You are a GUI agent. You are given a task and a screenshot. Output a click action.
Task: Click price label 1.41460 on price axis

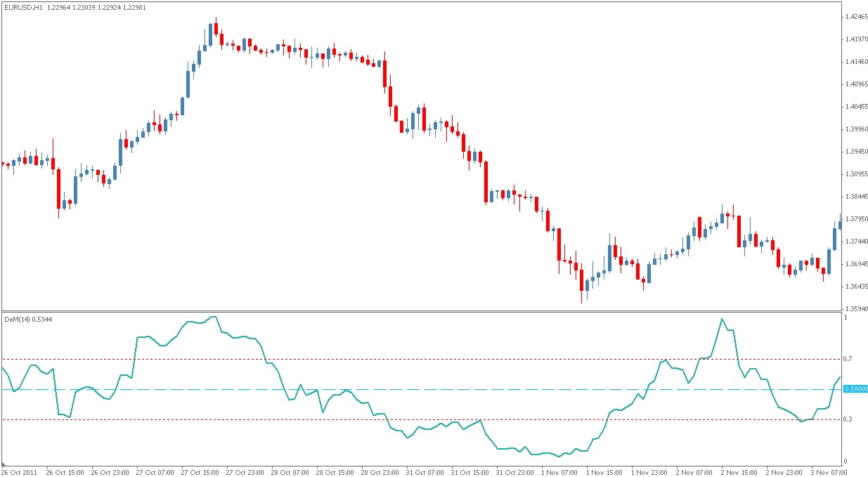tap(857, 62)
